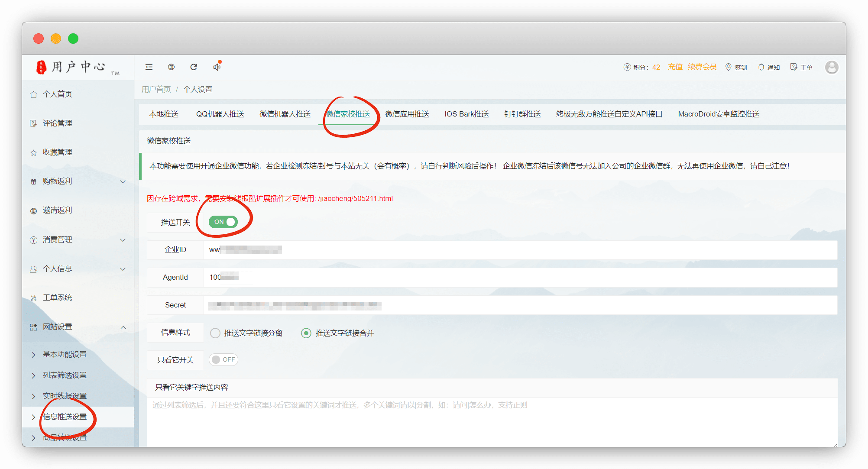
Task: Click the speaker announcement icon
Action: click(x=217, y=67)
